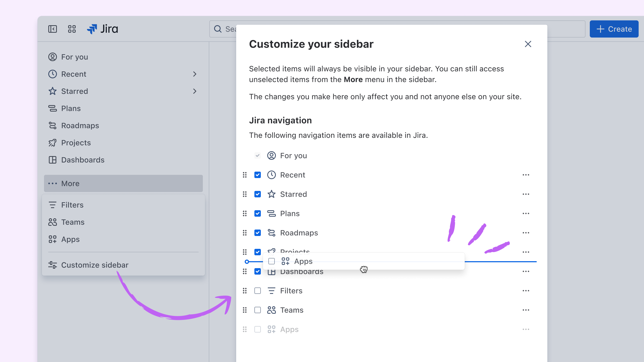Open more actions for Roadmaps row
Image resolution: width=644 pixels, height=362 pixels.
526,233
